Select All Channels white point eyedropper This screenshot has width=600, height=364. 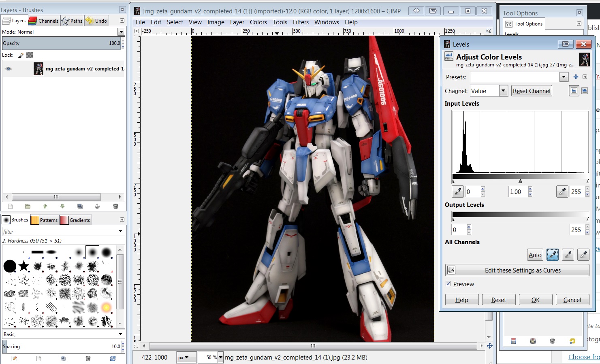tap(583, 255)
